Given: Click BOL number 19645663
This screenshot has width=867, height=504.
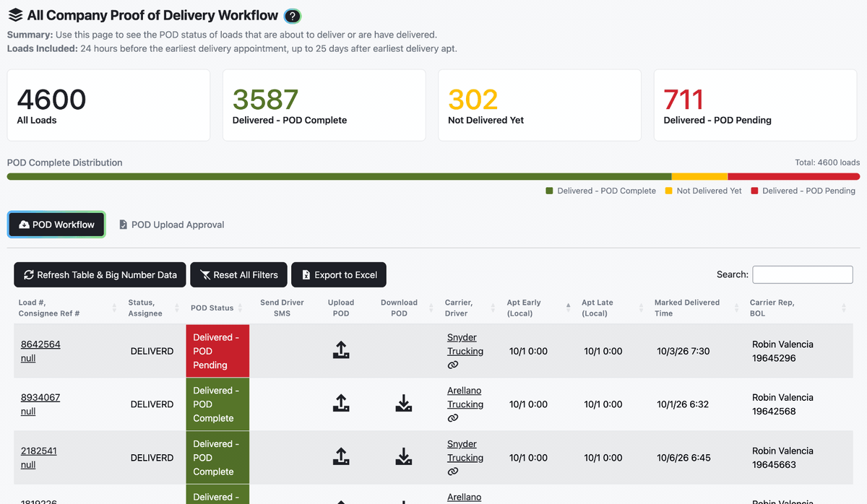Looking at the screenshot, I should click(774, 464).
